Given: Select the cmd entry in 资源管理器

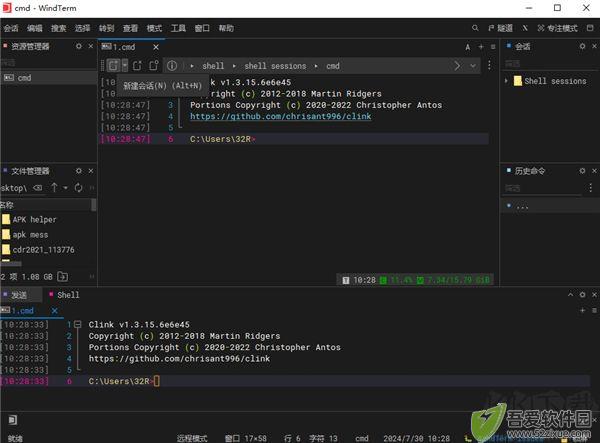Looking at the screenshot, I should click(x=49, y=78).
